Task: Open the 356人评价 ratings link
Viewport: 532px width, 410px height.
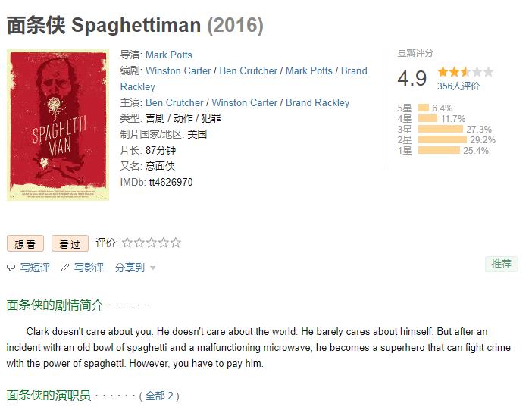Action: tap(458, 86)
